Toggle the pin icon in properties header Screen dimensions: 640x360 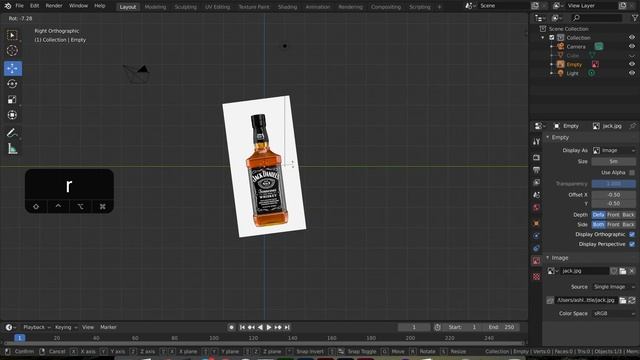click(633, 126)
